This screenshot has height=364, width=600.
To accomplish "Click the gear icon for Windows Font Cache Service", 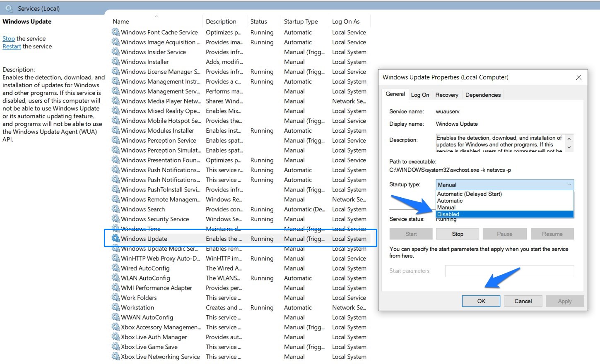I will tap(116, 32).
